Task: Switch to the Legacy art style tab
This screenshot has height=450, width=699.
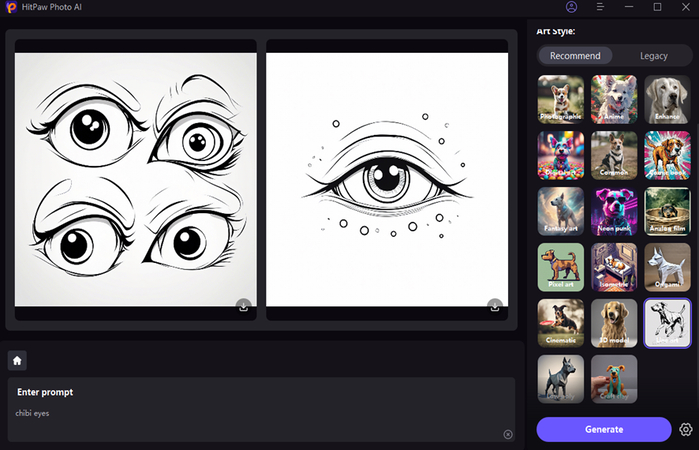Action: click(x=654, y=56)
